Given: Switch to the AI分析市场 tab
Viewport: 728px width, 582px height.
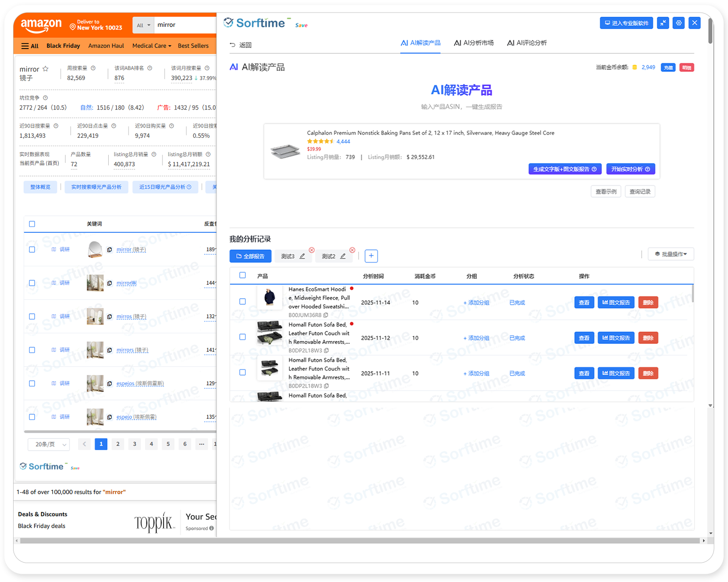Looking at the screenshot, I should pyautogui.click(x=474, y=43).
